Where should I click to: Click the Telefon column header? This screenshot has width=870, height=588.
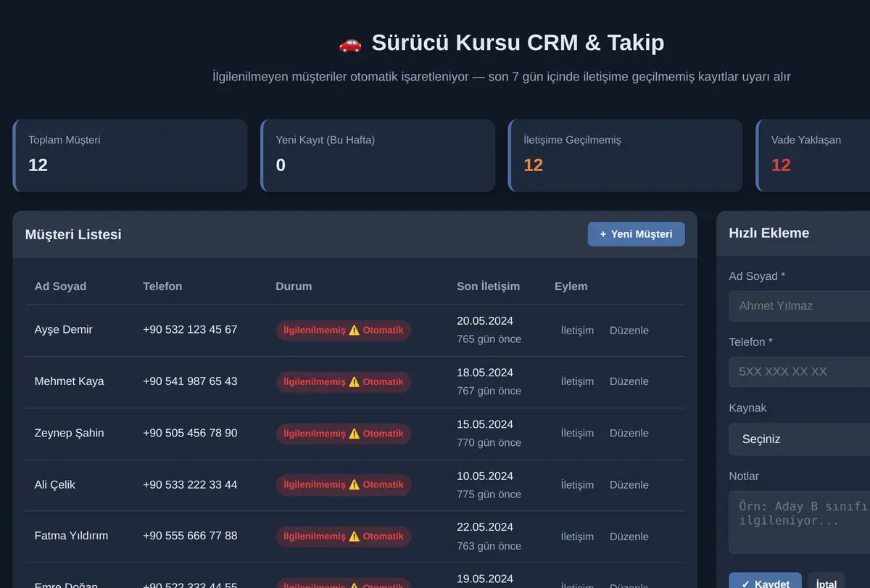pos(162,286)
